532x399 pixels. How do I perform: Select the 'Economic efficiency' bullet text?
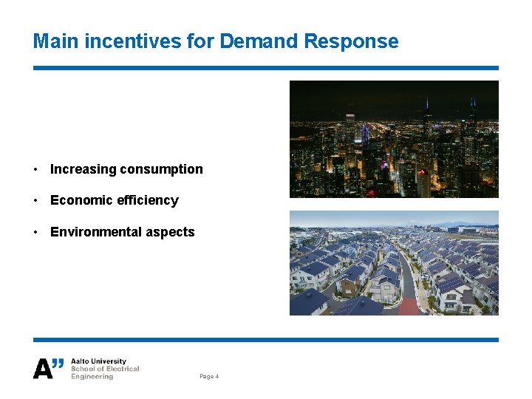(115, 200)
